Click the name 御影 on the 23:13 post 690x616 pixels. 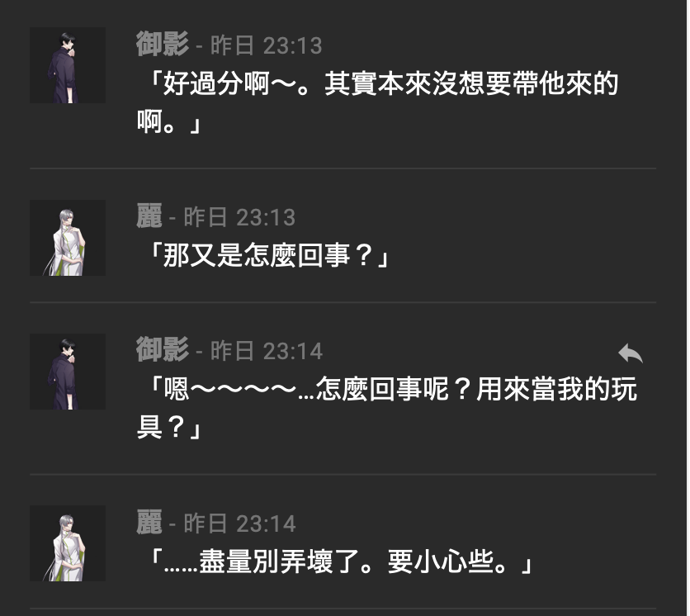click(163, 44)
